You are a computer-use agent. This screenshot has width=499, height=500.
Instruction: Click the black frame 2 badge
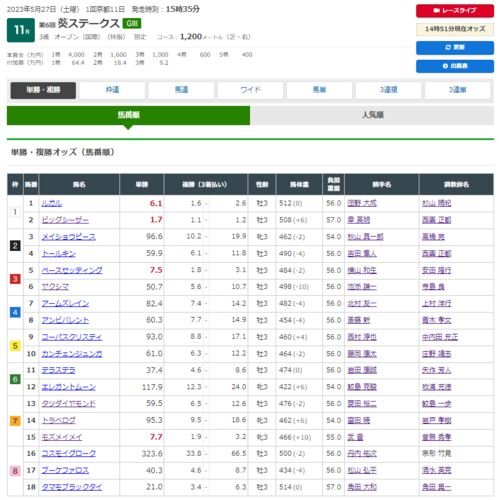click(15, 246)
